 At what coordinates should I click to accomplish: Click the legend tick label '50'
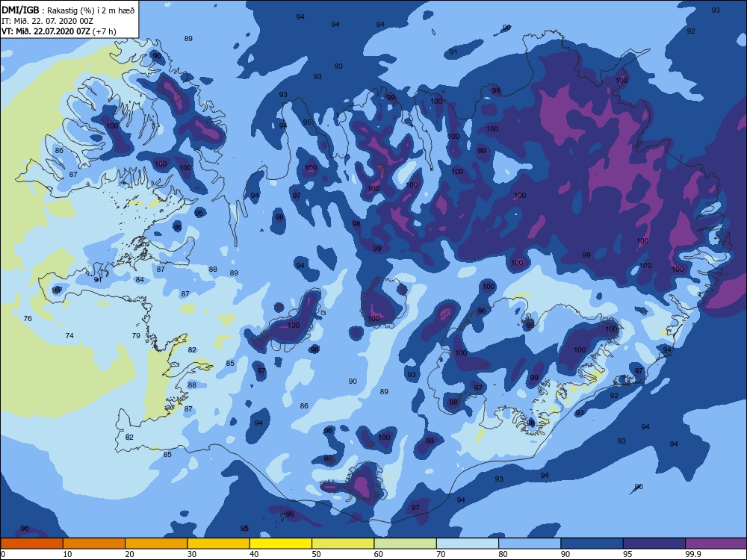(316, 554)
